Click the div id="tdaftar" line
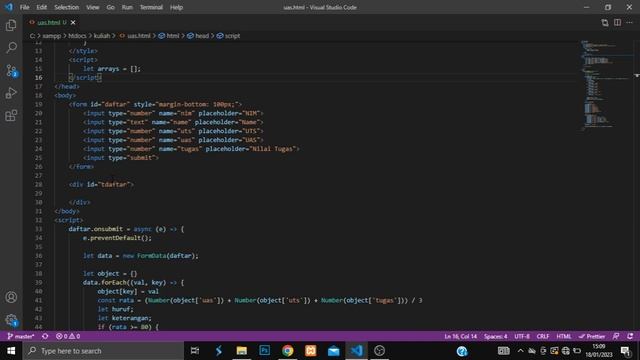The width and height of the screenshot is (640, 360). click(101, 184)
